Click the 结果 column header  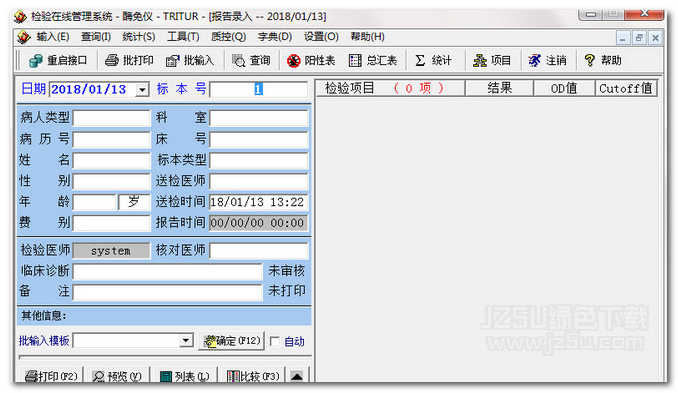pyautogui.click(x=499, y=88)
